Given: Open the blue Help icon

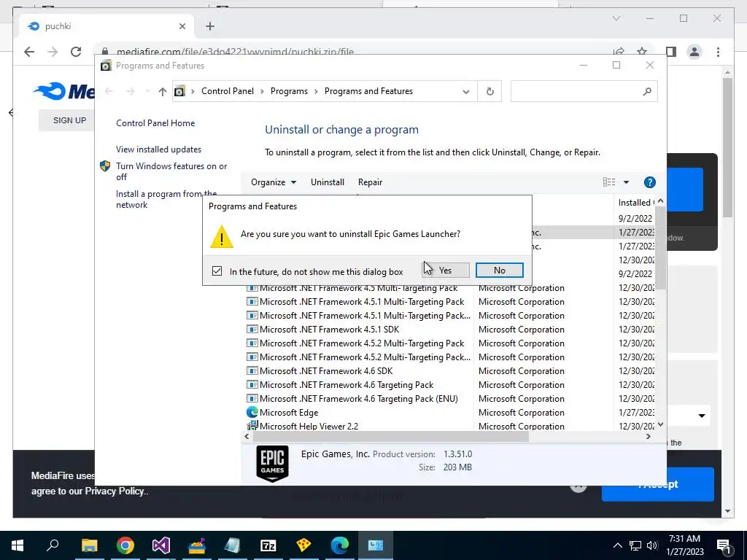Looking at the screenshot, I should [x=649, y=182].
